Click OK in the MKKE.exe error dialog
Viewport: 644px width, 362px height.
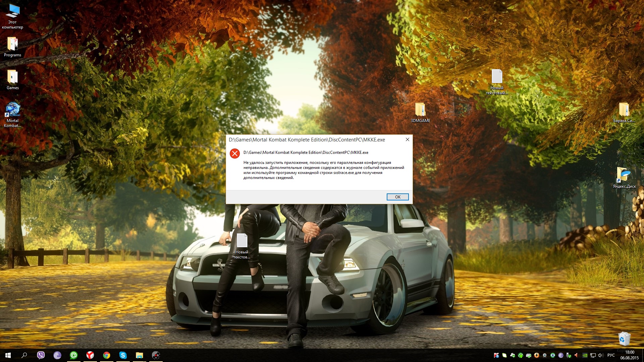coord(397,197)
